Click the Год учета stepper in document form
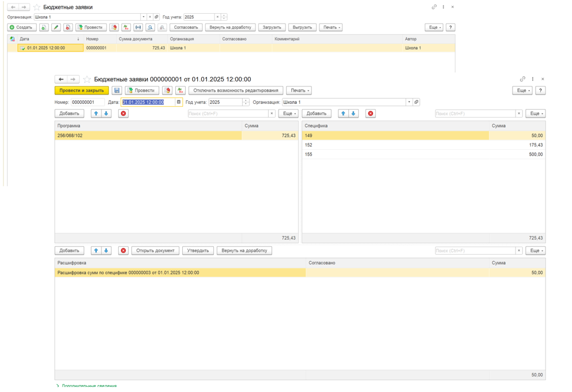572x392 pixels. [x=246, y=102]
